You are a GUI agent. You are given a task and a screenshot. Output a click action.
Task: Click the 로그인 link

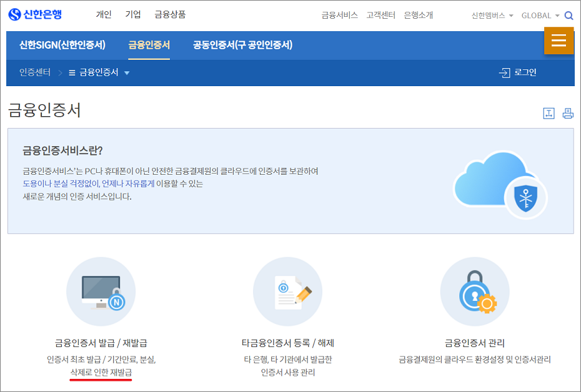525,72
